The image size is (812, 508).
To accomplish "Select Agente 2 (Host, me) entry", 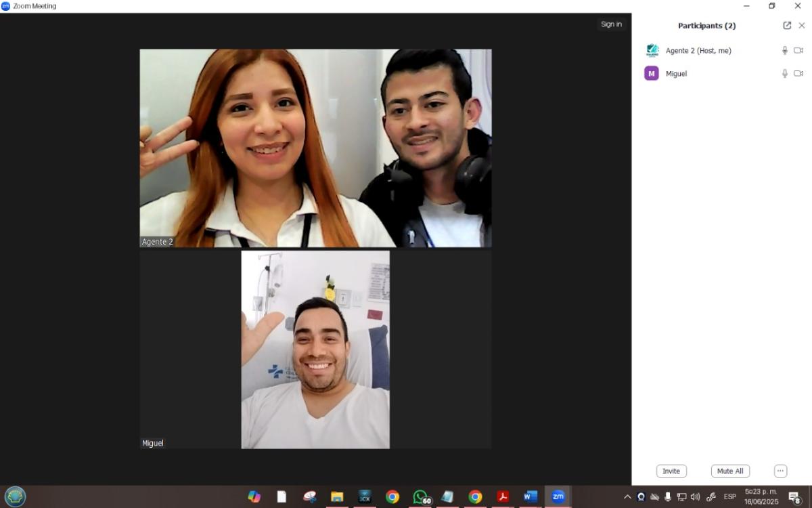I will (698, 51).
